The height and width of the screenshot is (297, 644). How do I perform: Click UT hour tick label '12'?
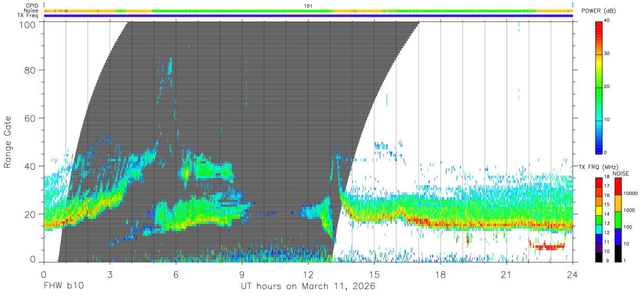(308, 274)
